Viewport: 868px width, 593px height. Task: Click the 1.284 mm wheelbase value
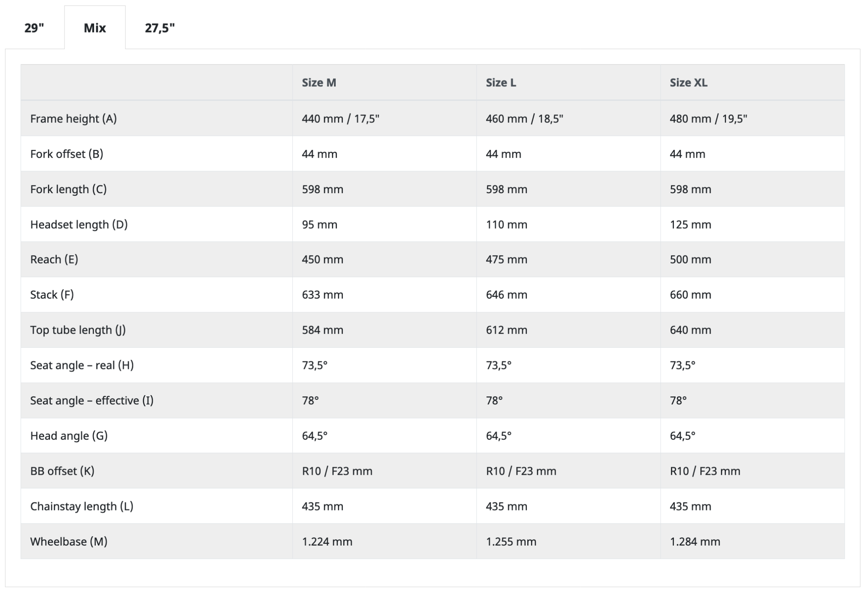coord(695,541)
